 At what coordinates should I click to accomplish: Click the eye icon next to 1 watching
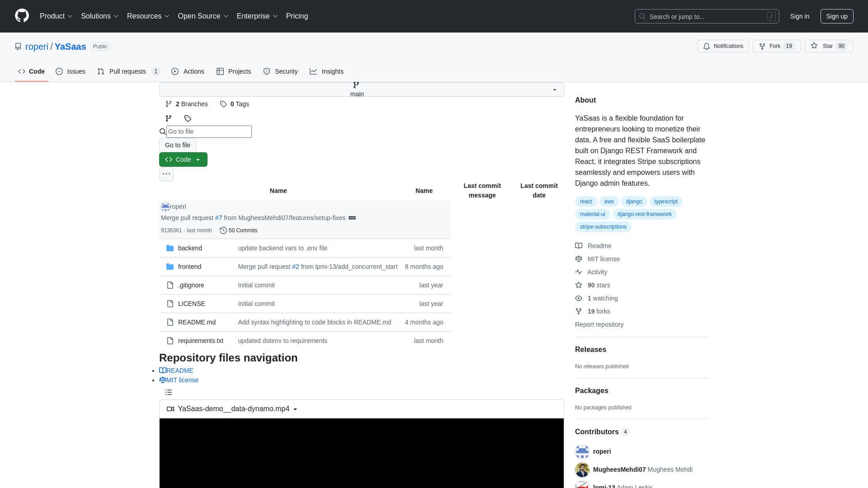click(x=579, y=298)
